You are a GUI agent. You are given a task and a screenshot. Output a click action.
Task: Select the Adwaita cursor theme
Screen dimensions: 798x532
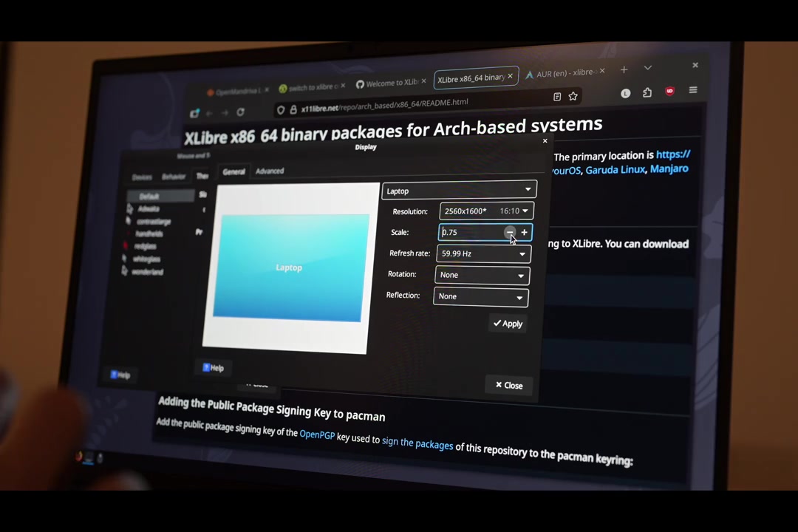[x=149, y=208]
